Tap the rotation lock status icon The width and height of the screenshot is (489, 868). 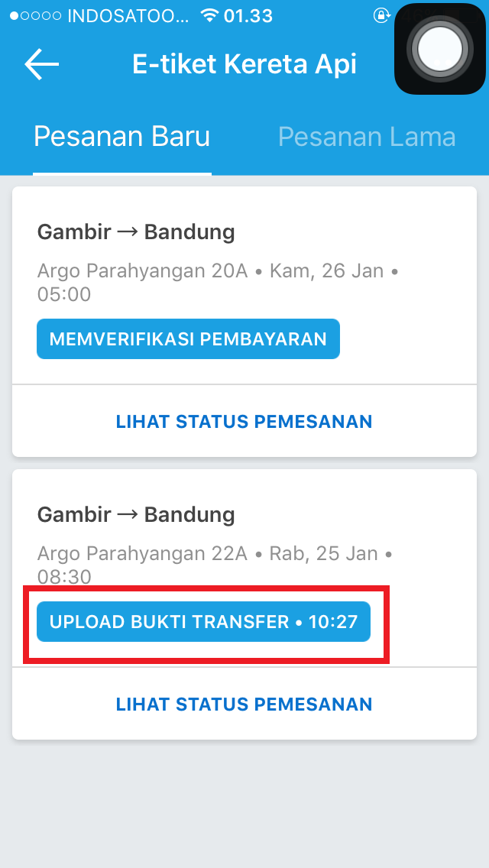[381, 15]
